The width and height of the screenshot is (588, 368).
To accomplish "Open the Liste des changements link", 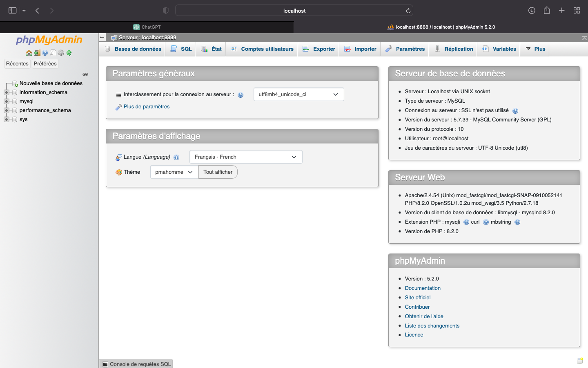I will (x=432, y=326).
